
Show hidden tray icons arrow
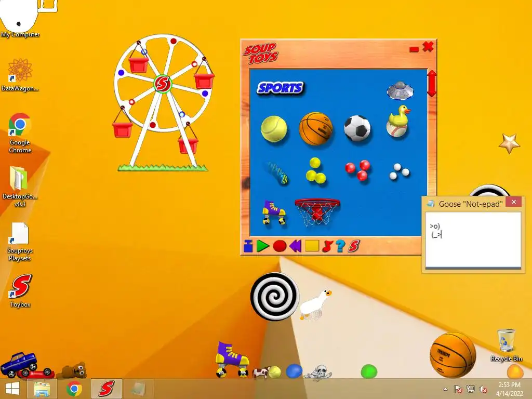[x=445, y=389]
